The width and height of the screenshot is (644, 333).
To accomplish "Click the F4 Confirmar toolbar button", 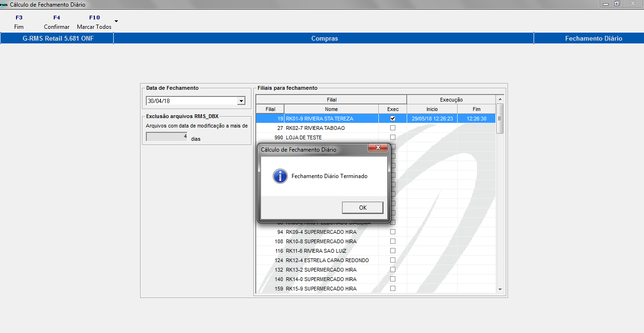I will (57, 22).
